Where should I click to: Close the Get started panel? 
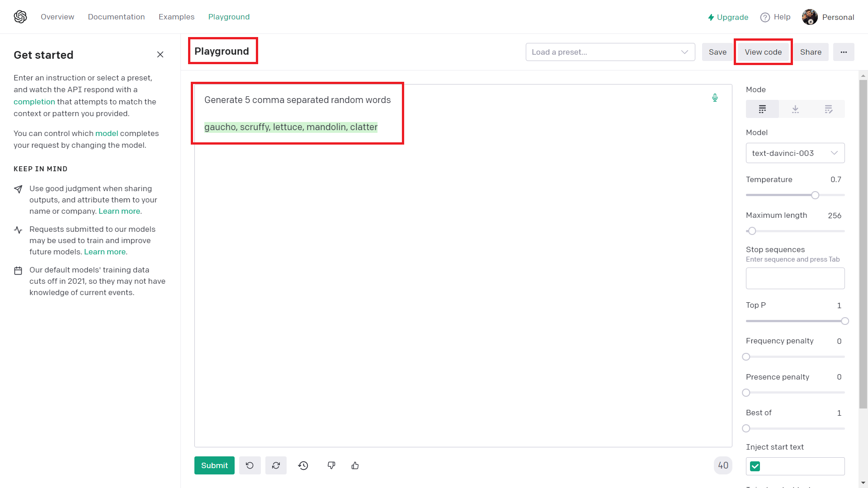point(160,55)
